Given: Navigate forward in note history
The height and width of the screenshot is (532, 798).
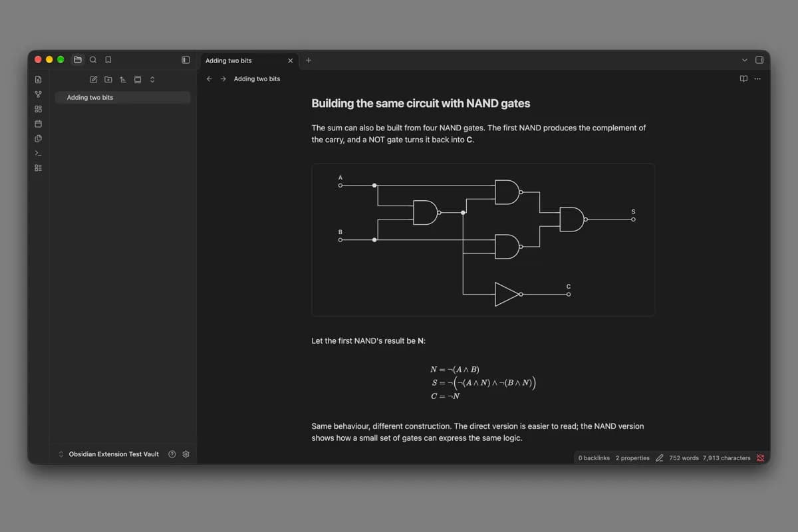Looking at the screenshot, I should coord(223,78).
